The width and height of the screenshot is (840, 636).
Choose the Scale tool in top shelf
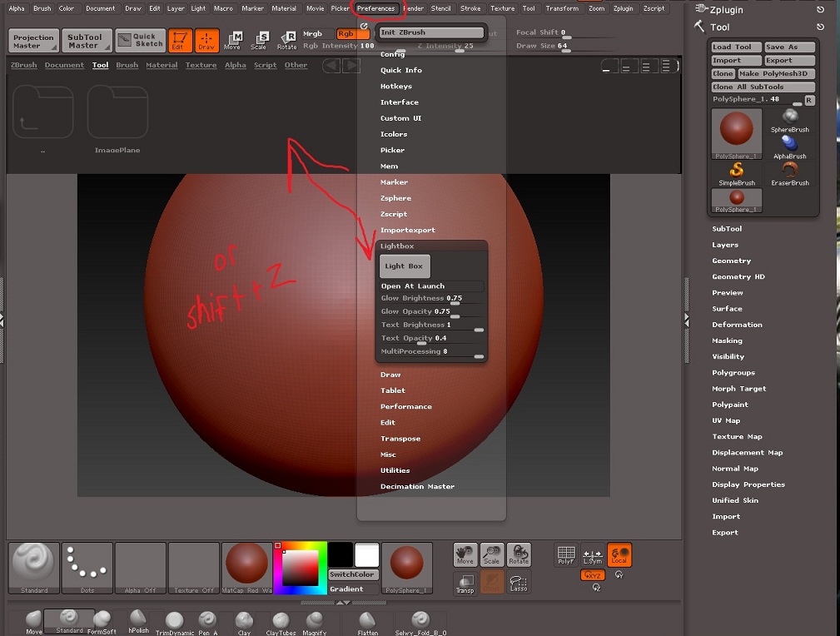pyautogui.click(x=259, y=40)
